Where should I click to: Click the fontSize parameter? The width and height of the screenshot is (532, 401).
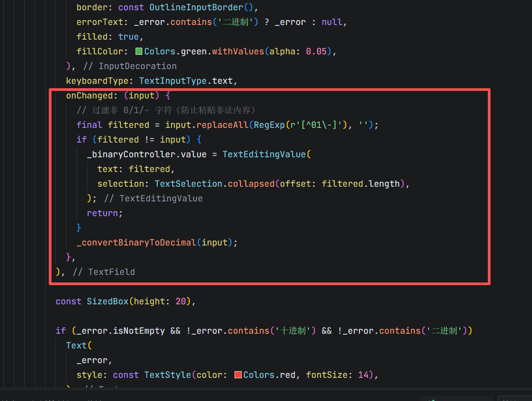point(327,375)
